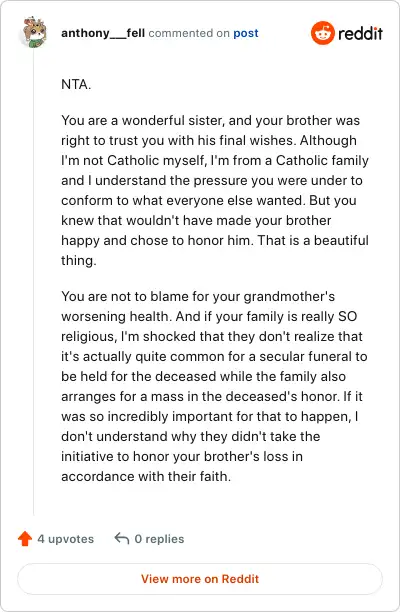Click the View more on Reddit button
This screenshot has height=612, width=400.
point(200,579)
